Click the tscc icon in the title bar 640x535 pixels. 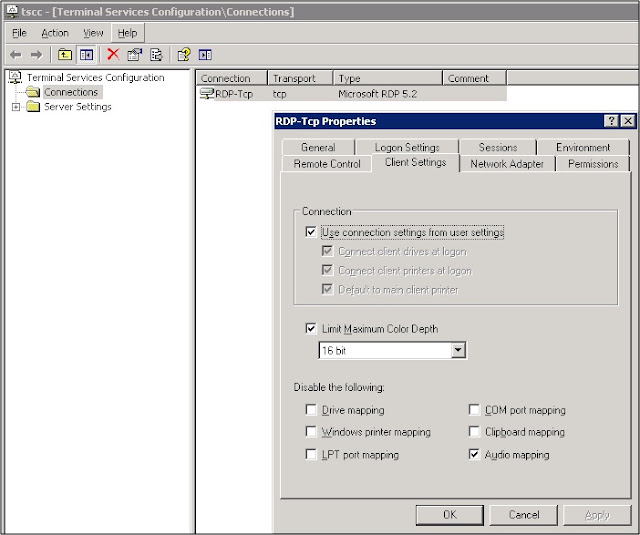coord(12,11)
